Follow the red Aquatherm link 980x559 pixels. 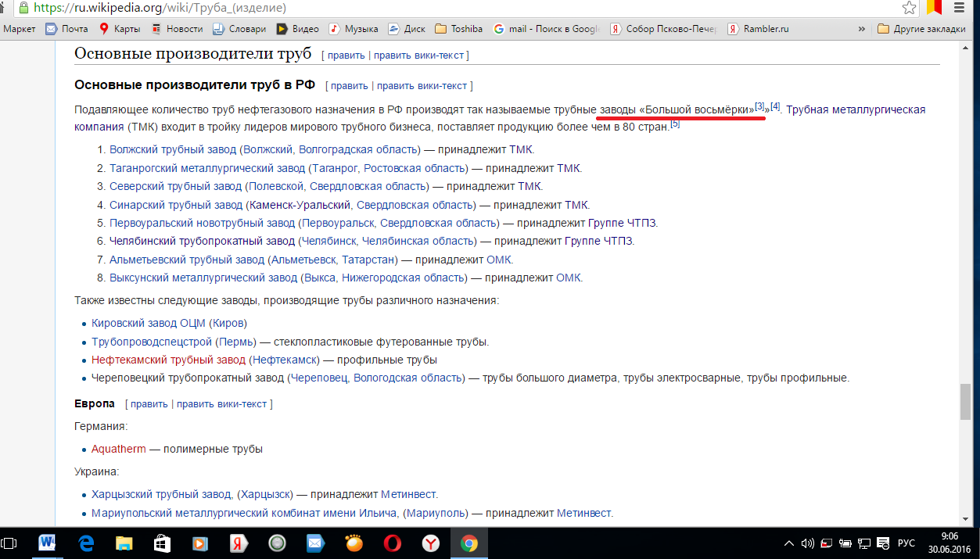pyautogui.click(x=119, y=449)
